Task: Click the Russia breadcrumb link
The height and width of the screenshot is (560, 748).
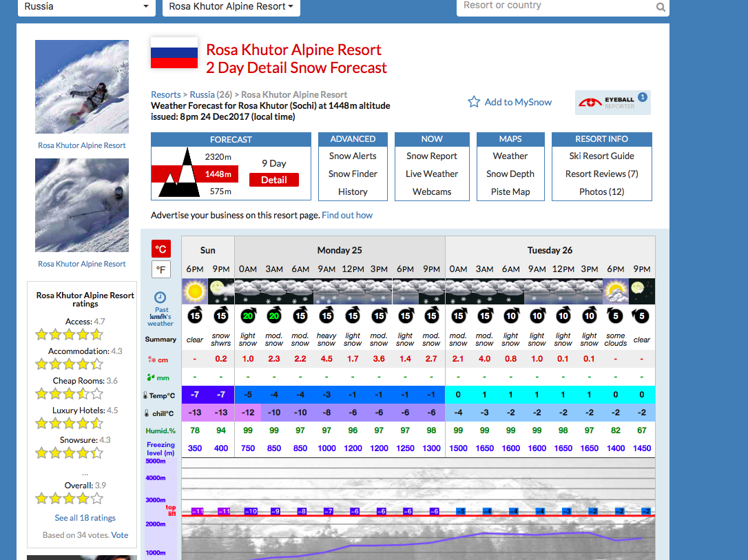Action: (202, 94)
